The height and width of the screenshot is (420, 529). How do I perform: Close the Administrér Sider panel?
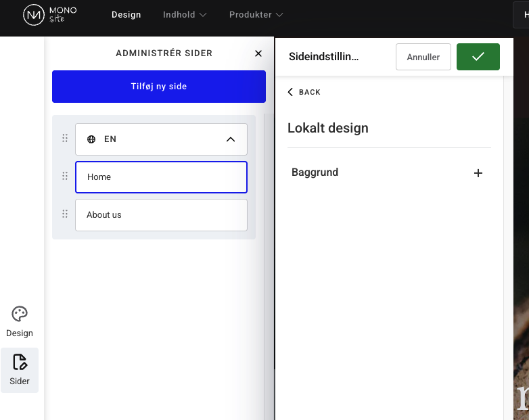point(258,53)
